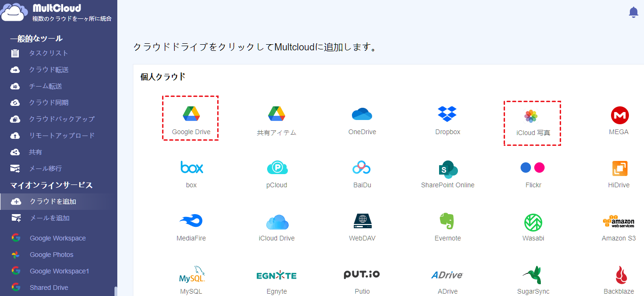Add pCloud service
The height and width of the screenshot is (296, 644).
tap(277, 174)
